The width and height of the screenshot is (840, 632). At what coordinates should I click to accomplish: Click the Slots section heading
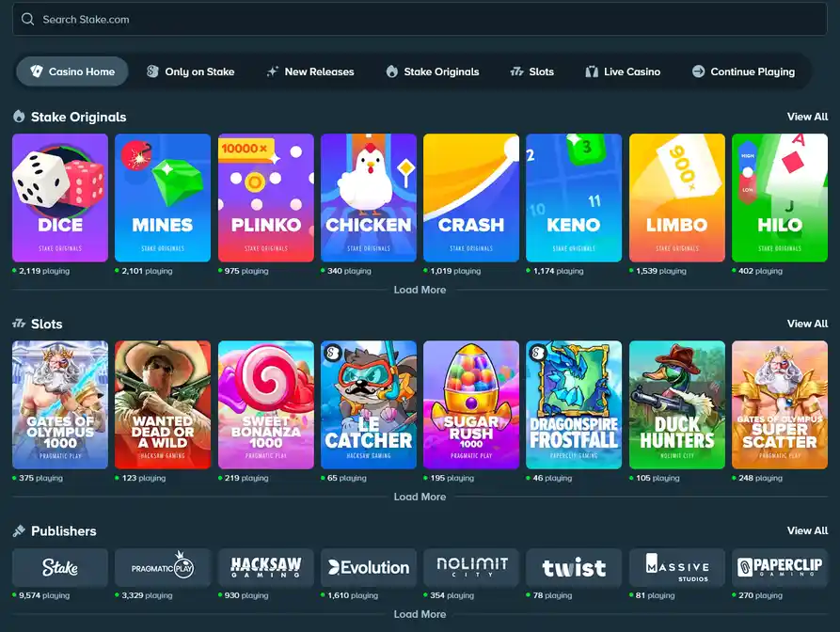(x=47, y=324)
